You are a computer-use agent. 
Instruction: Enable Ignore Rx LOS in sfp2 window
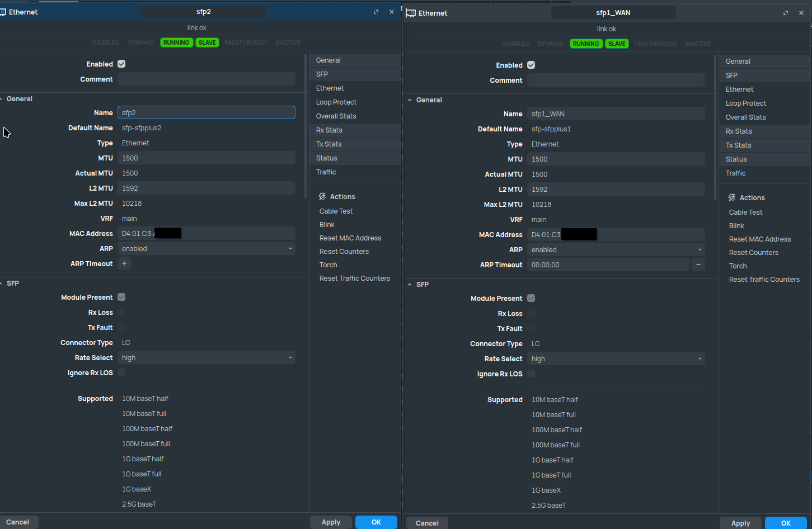pyautogui.click(x=121, y=372)
